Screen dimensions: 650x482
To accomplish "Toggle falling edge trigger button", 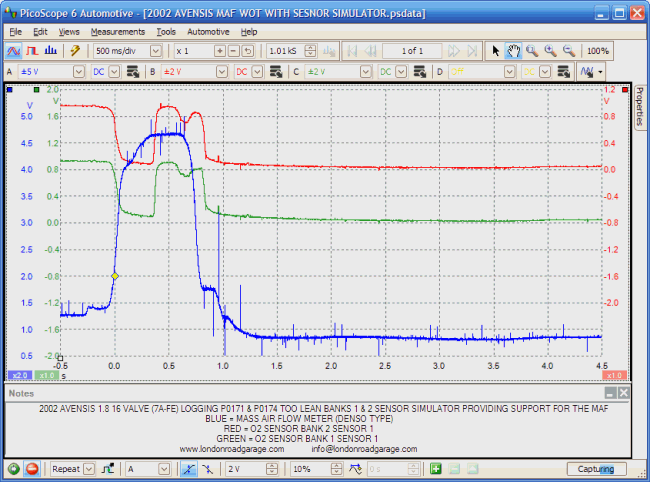I will 206,468.
